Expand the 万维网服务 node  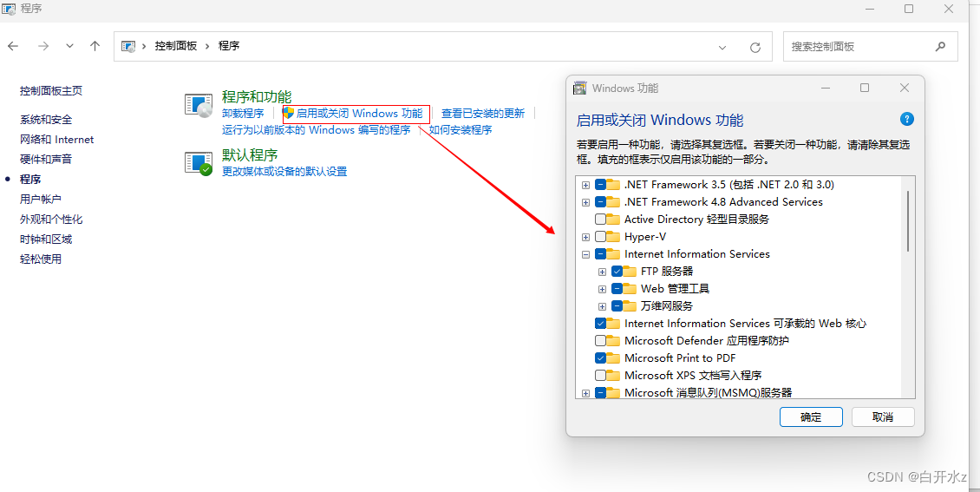[x=603, y=307]
